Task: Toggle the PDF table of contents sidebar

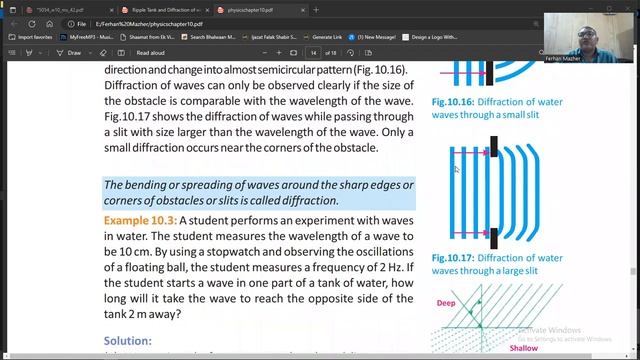Action: click(12, 53)
